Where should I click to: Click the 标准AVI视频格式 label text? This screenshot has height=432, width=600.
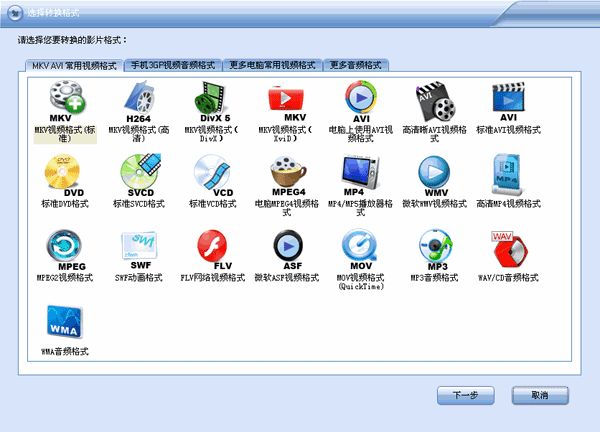pyautogui.click(x=509, y=130)
